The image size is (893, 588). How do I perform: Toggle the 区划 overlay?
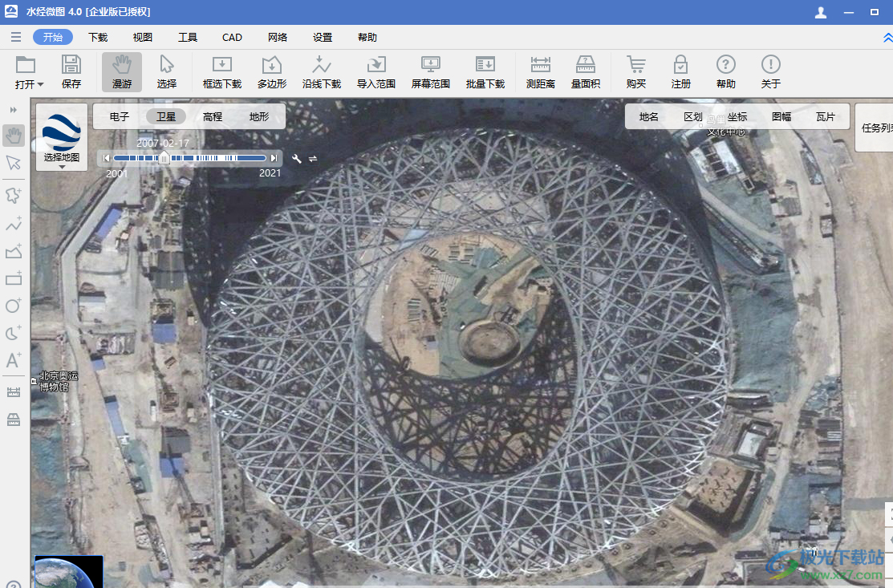[x=693, y=116]
